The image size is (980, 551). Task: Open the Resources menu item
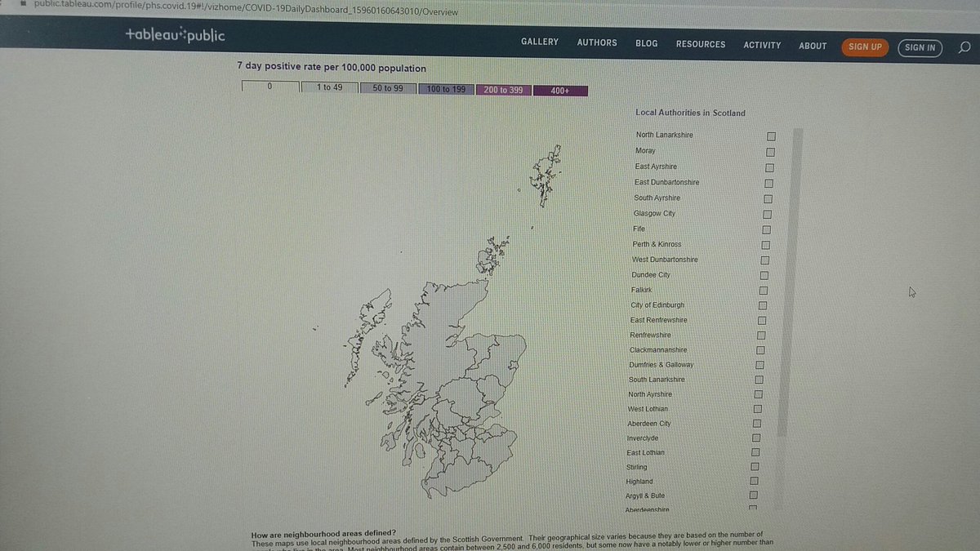tap(701, 44)
